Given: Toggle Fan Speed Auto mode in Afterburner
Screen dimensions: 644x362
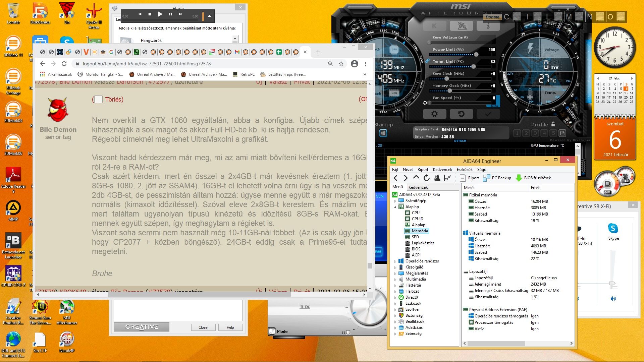Looking at the screenshot, I should (x=494, y=106).
